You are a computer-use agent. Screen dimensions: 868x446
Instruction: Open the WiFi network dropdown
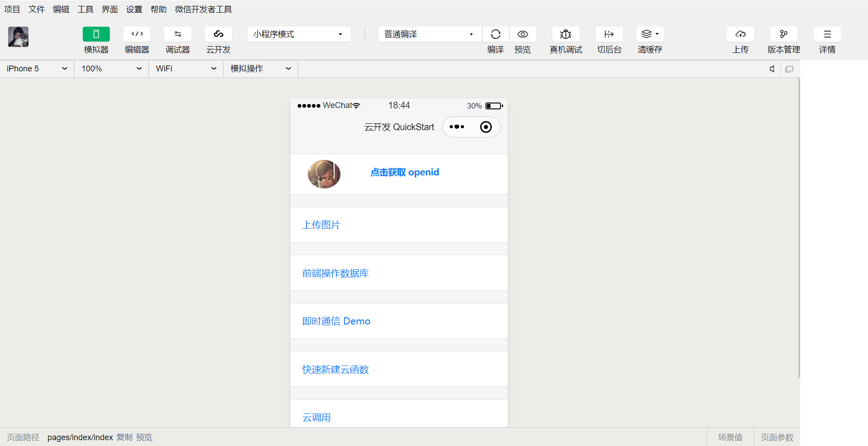pyautogui.click(x=186, y=69)
